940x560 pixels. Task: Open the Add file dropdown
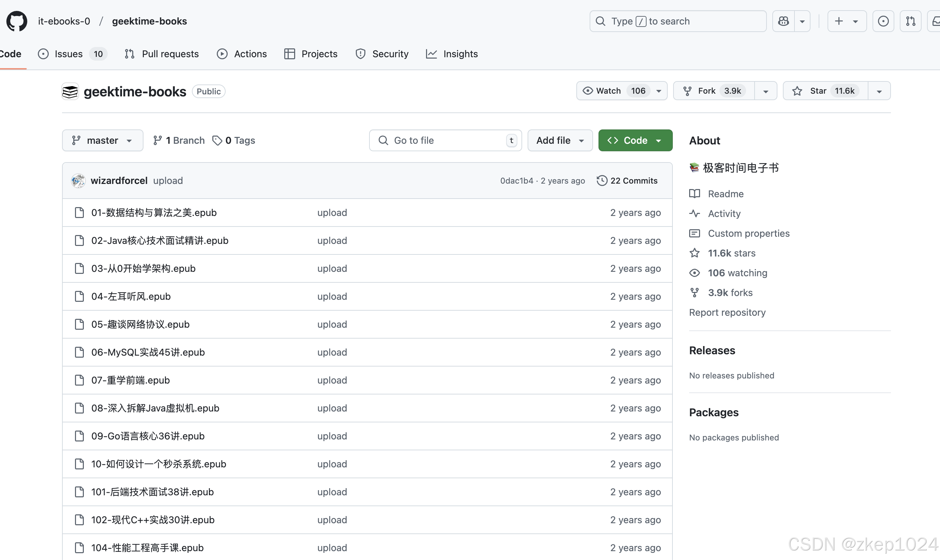[560, 141]
